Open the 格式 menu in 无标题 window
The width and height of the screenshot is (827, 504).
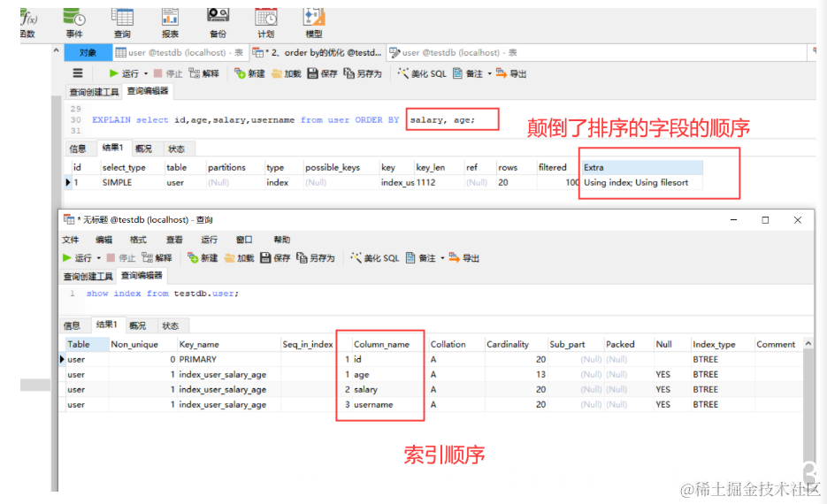point(138,240)
